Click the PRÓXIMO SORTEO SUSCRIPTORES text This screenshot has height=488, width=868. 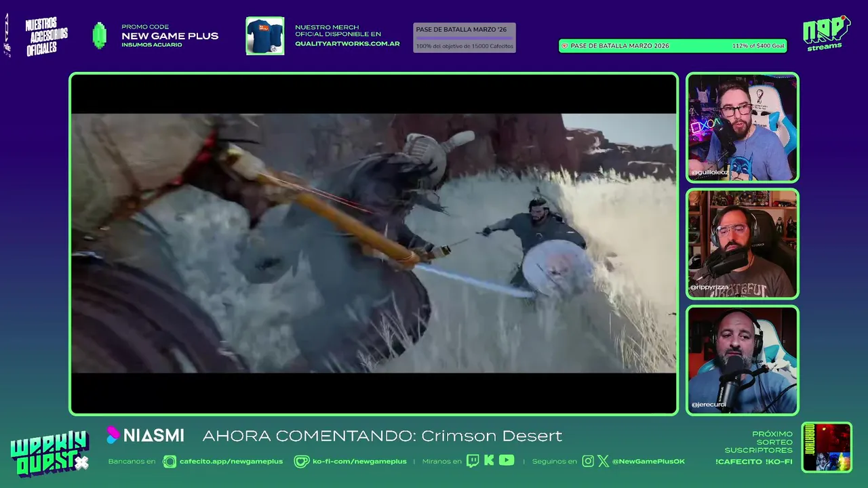pos(758,442)
